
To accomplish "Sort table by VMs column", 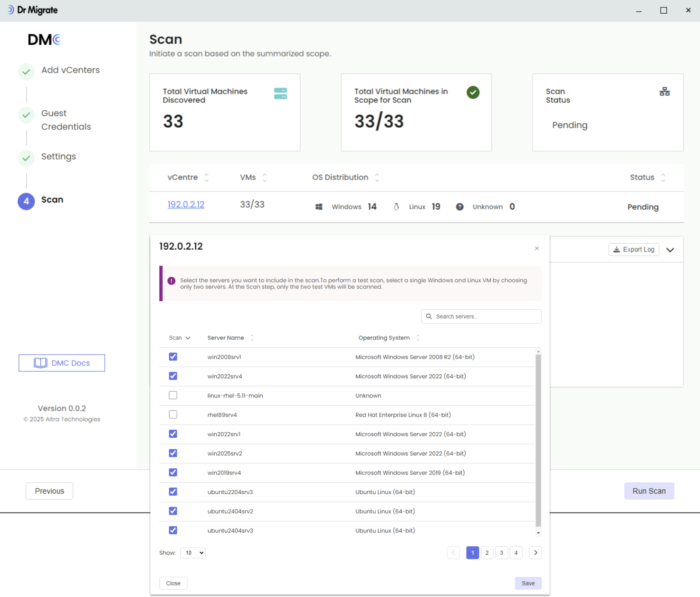I will 265,178.
